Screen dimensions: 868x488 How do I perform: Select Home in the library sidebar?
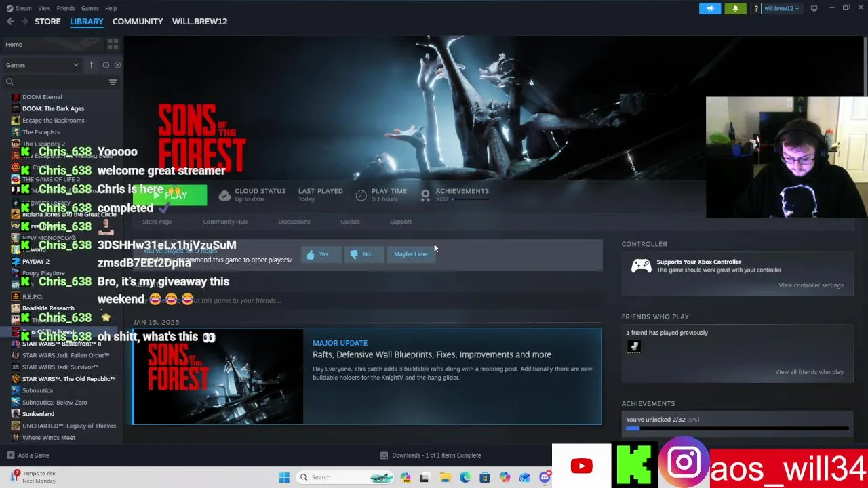pos(53,45)
